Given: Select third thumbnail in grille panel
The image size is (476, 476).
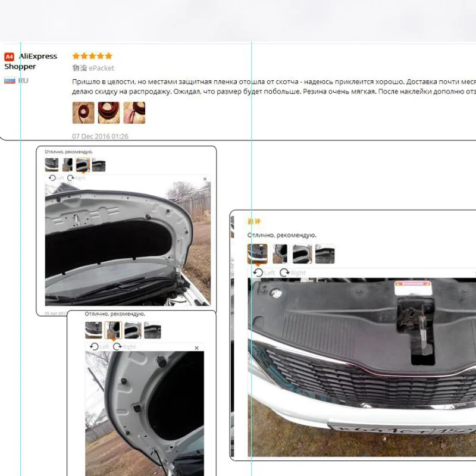Looking at the screenshot, I should pos(302,254).
